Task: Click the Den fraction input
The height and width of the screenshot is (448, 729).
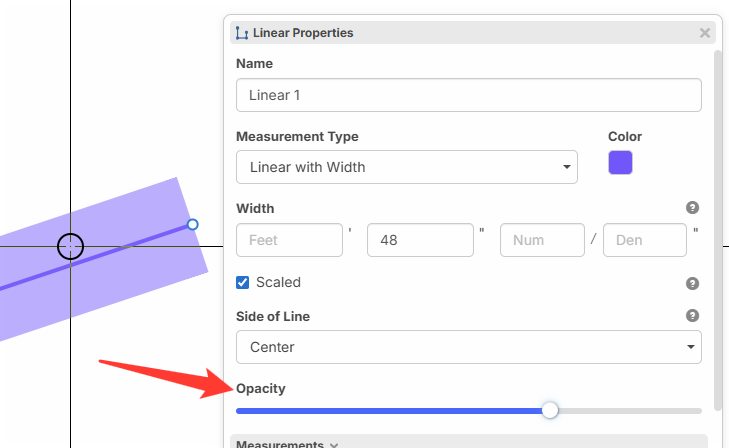Action: coord(645,241)
